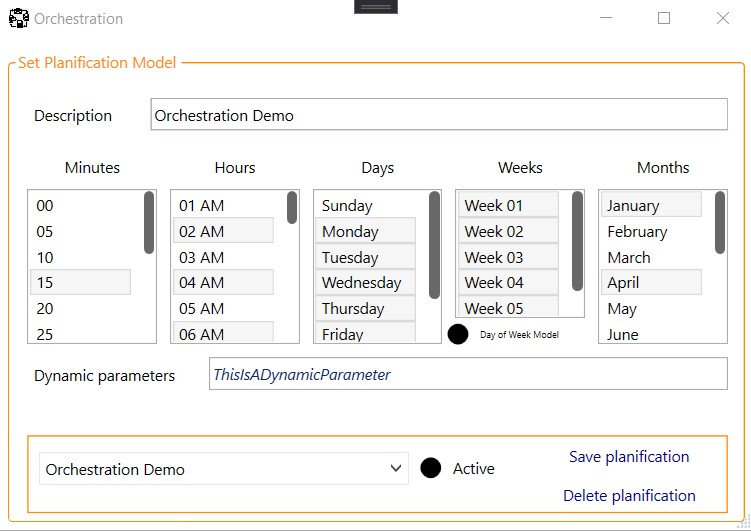Select 01 AM in Hours list
The image size is (751, 531).
(223, 205)
